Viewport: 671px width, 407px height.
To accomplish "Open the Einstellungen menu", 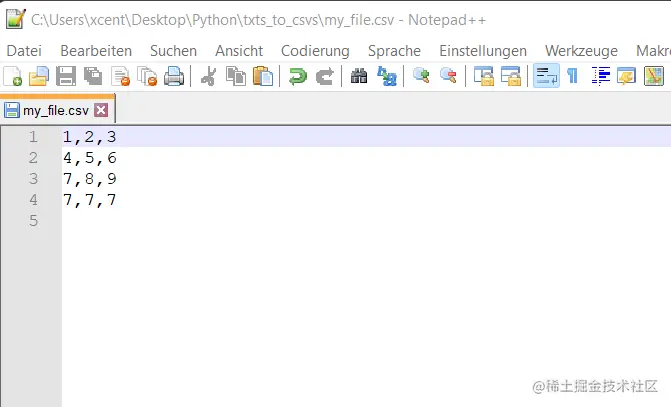I will (x=483, y=51).
